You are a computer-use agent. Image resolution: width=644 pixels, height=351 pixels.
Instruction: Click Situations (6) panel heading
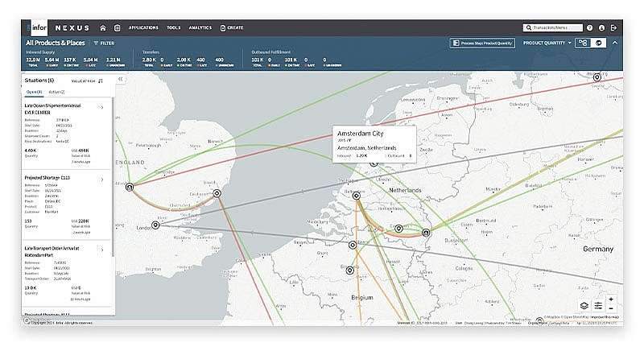[x=39, y=80]
